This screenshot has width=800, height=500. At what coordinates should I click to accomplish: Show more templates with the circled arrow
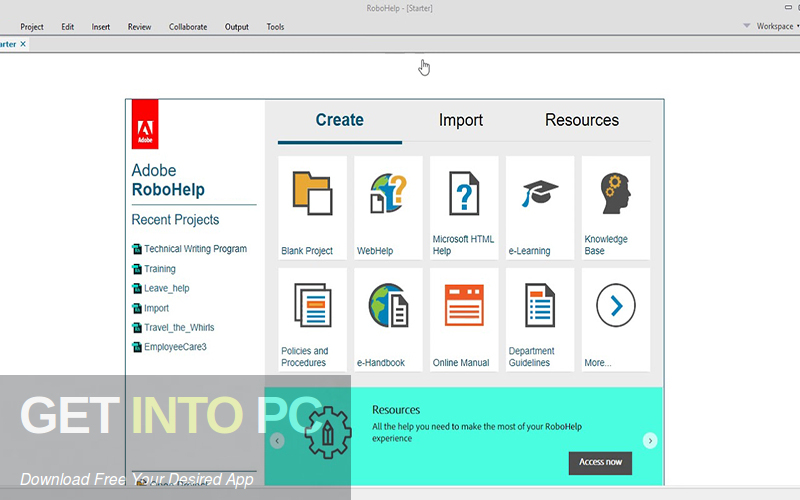coord(616,305)
